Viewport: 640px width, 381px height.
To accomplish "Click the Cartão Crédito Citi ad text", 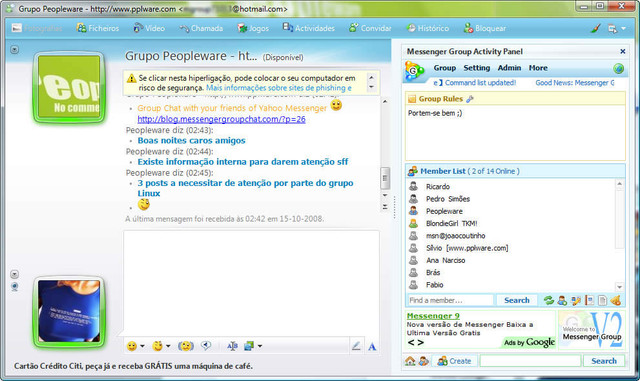I will pos(133,366).
